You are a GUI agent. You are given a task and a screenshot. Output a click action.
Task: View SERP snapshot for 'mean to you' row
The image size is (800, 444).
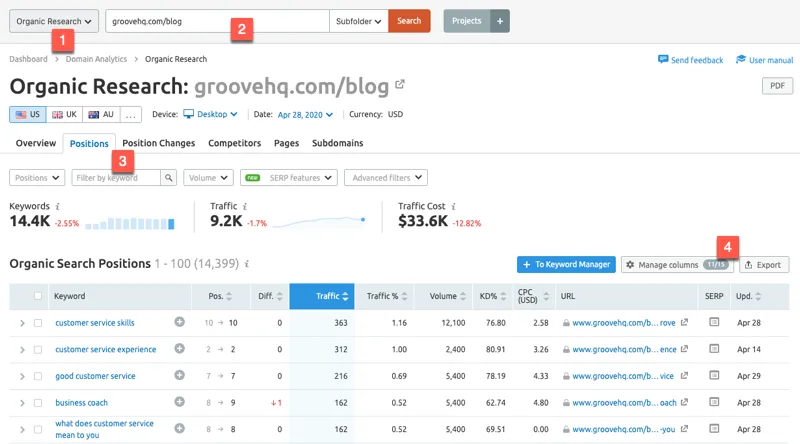714,428
